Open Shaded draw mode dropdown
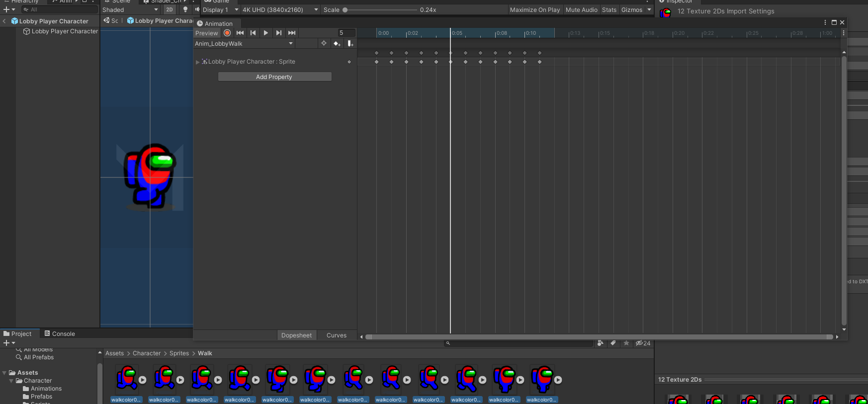Screen dimensions: 868x404 pyautogui.click(x=130, y=9)
